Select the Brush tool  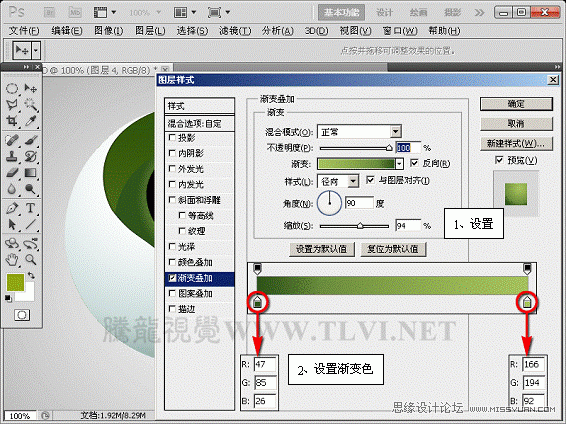click(x=31, y=140)
